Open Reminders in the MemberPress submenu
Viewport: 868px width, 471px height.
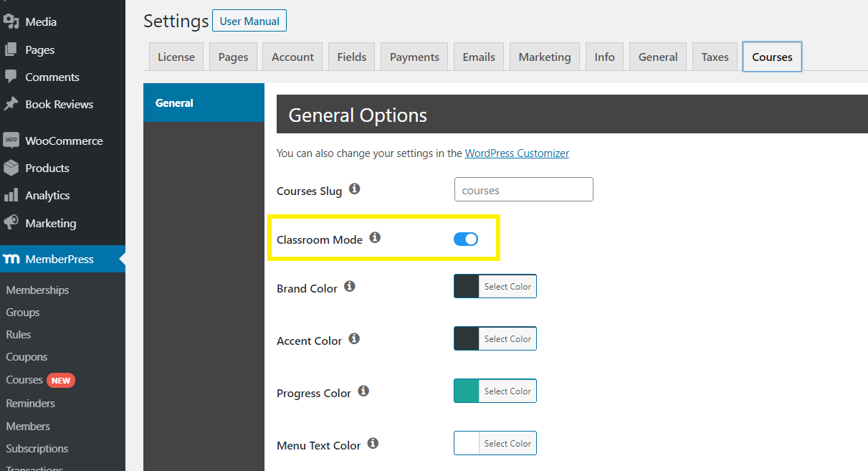[x=30, y=403]
